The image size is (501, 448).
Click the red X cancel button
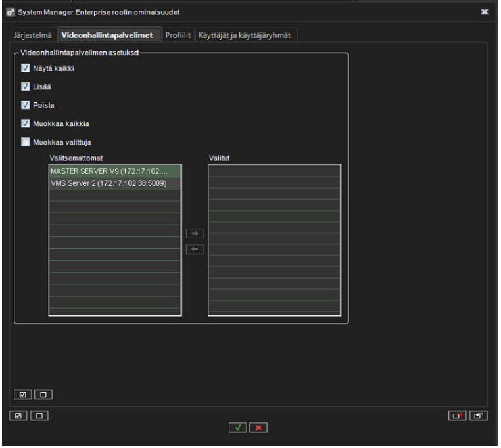pos(258,428)
